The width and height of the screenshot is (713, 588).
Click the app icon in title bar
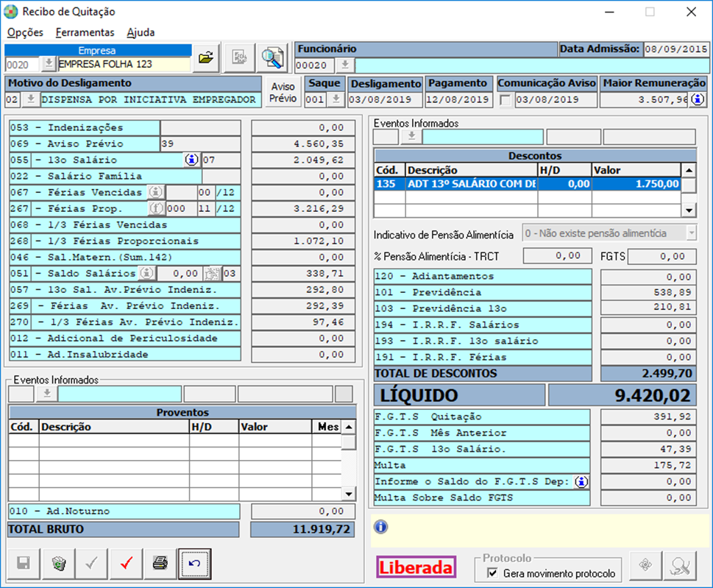(x=11, y=11)
